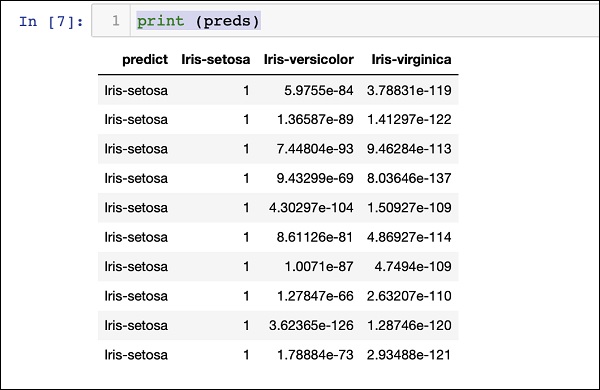Select cell showing 2.63207e-110

(409, 296)
